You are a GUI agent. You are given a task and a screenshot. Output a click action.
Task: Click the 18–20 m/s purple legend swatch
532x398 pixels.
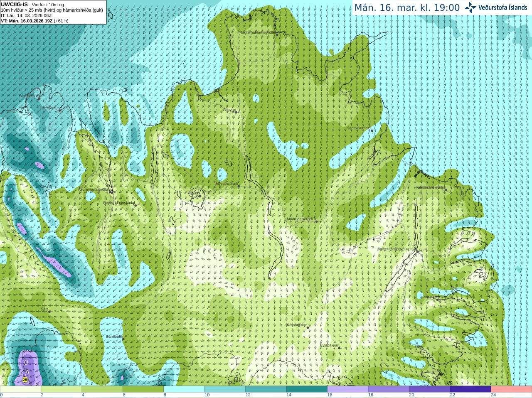click(x=389, y=389)
